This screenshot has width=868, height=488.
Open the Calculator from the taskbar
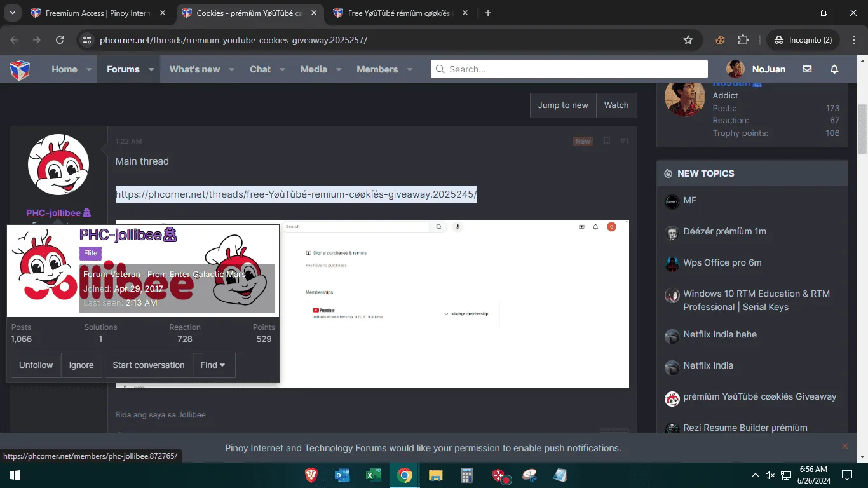pyautogui.click(x=467, y=475)
